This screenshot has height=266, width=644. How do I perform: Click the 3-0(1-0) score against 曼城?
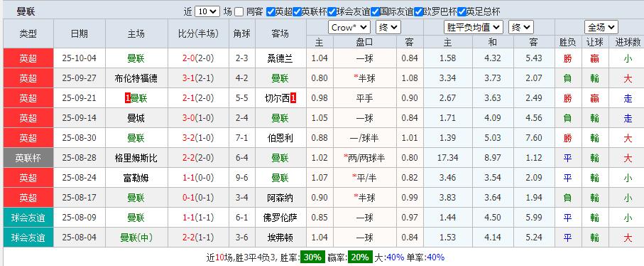pos(198,118)
